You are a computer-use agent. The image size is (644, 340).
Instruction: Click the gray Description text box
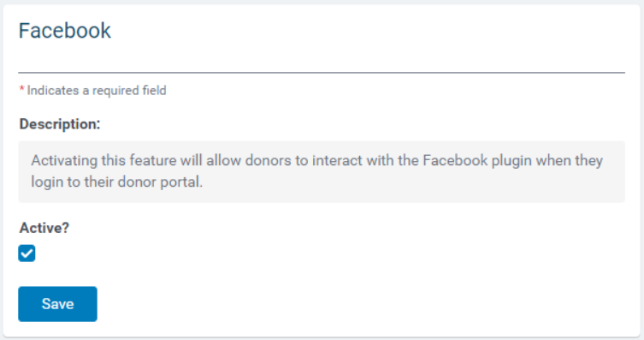point(322,171)
